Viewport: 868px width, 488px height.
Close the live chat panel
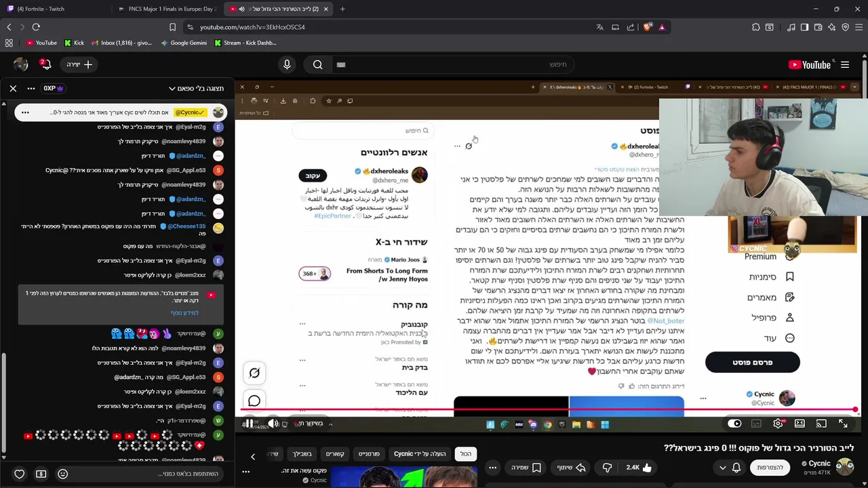13,88
